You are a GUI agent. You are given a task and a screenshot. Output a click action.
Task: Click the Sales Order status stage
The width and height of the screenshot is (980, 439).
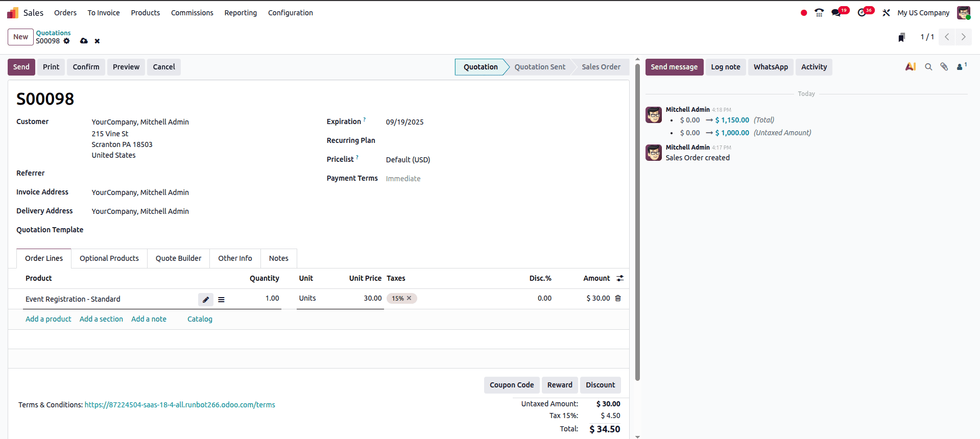tap(601, 67)
